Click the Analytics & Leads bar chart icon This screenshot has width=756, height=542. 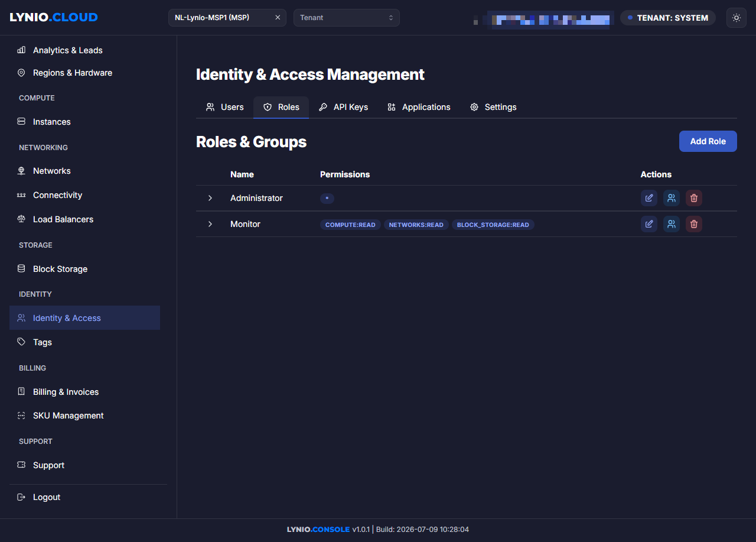pos(21,50)
